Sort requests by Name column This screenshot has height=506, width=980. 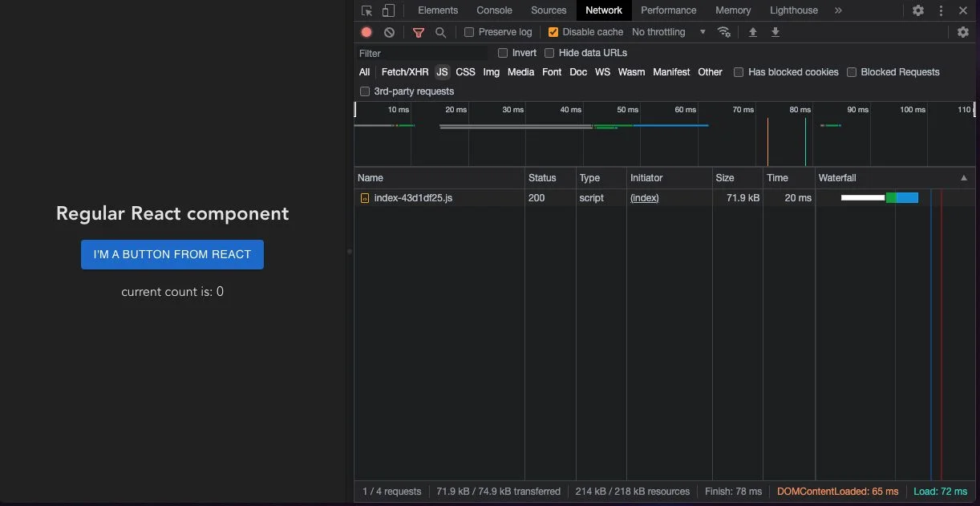(x=439, y=178)
